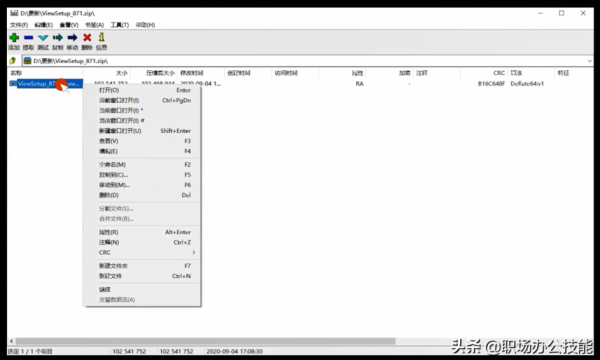The width and height of the screenshot is (600, 360).
Task: Click the horizontal scrollbar left arrow
Action: point(11,341)
